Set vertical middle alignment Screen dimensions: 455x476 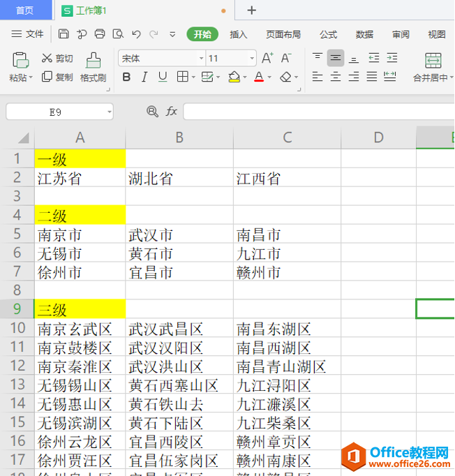[336, 58]
